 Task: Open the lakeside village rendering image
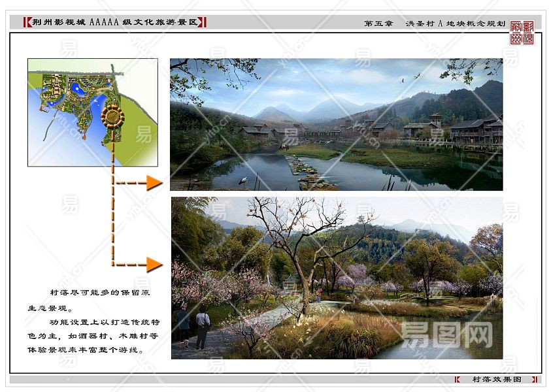pyautogui.click(x=336, y=124)
